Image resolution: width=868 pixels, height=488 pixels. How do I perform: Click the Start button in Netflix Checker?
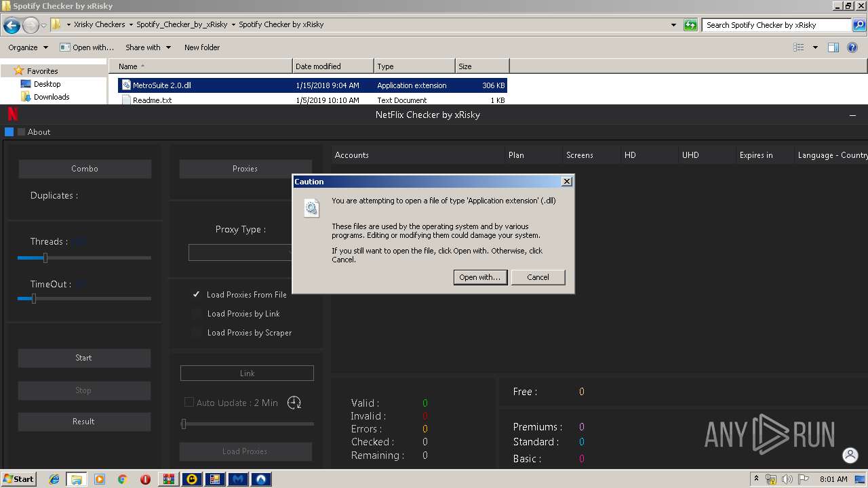(84, 358)
